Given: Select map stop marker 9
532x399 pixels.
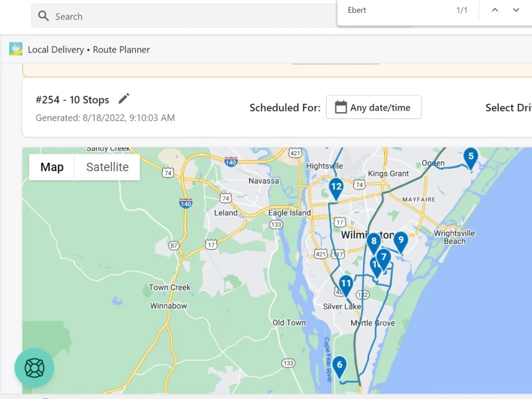Looking at the screenshot, I should click(401, 242).
